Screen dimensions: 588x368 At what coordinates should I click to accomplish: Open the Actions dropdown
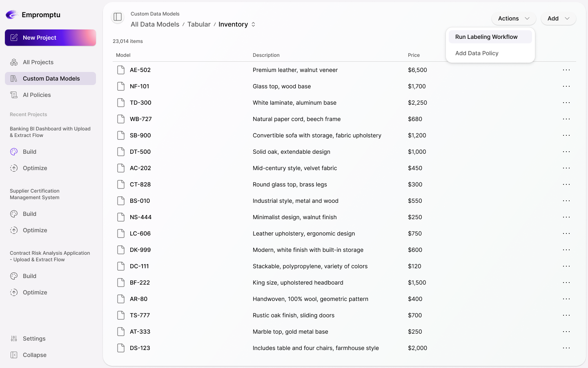[x=513, y=18]
